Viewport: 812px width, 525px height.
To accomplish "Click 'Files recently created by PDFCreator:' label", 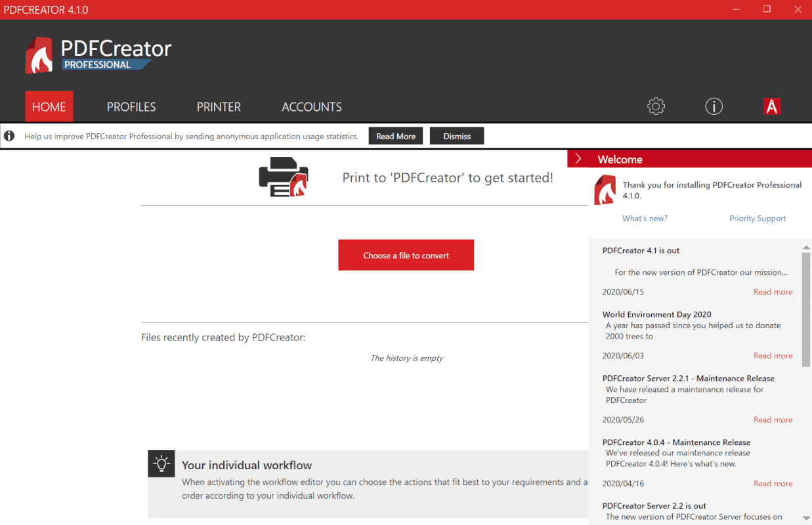I will pos(223,338).
